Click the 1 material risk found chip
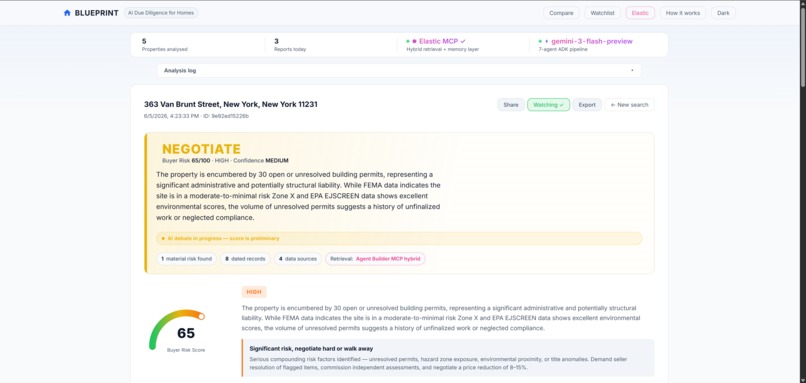The height and width of the screenshot is (383, 806). click(186, 259)
